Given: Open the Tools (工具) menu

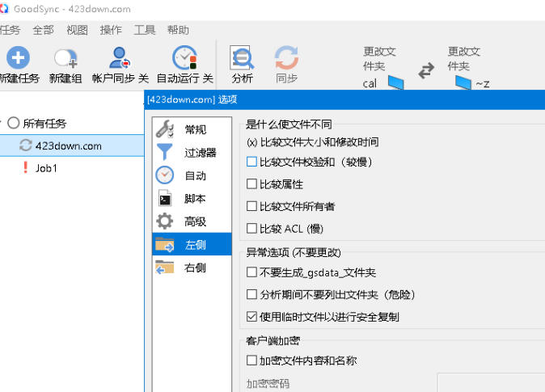Looking at the screenshot, I should [x=145, y=30].
